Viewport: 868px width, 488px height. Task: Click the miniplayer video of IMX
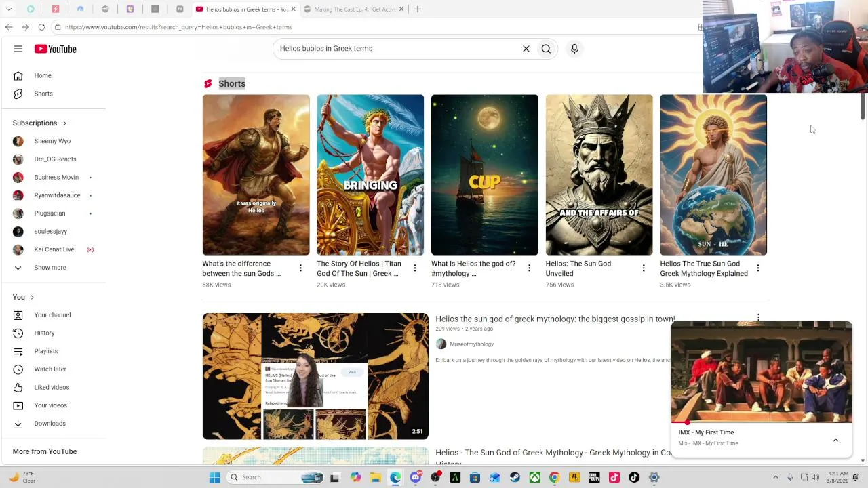pyautogui.click(x=762, y=372)
